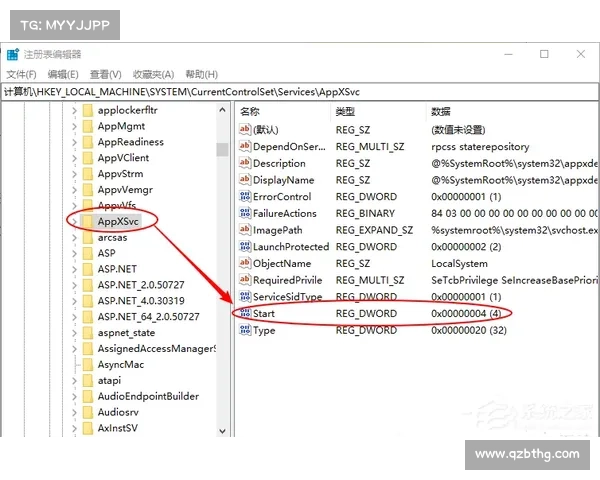Select the Audiosrv folder icon
Screen dimensions: 600x480
87,412
